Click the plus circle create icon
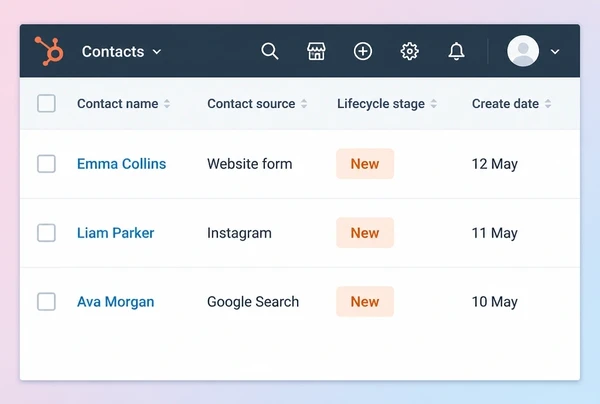This screenshot has height=404, width=600. [363, 51]
